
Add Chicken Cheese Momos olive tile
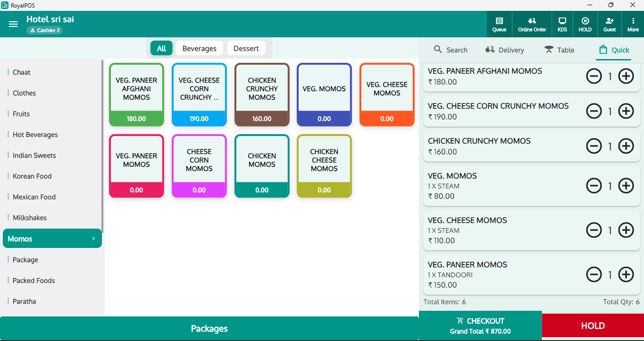click(x=324, y=166)
